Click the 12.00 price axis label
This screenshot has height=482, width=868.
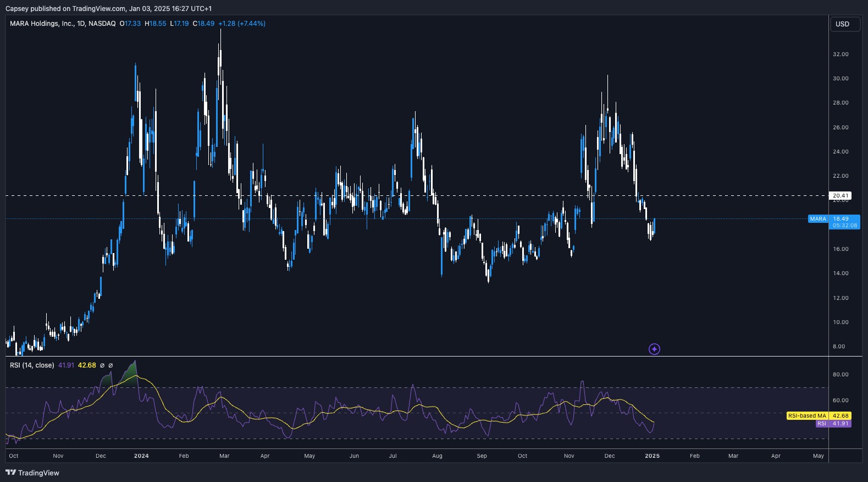[x=841, y=298]
